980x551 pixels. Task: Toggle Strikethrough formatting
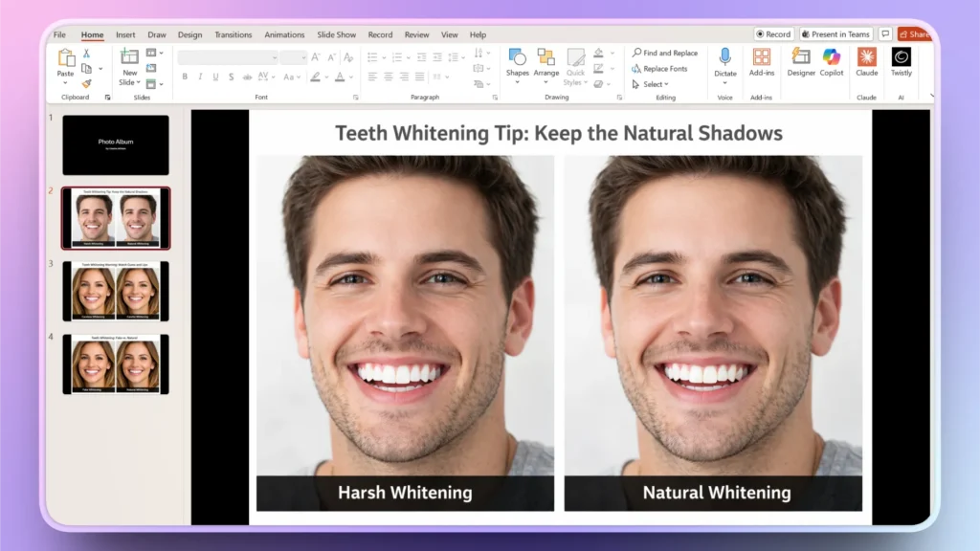point(247,77)
